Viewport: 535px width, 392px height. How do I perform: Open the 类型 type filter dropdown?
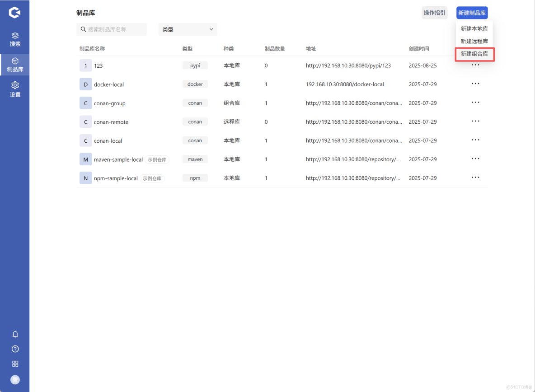tap(188, 29)
